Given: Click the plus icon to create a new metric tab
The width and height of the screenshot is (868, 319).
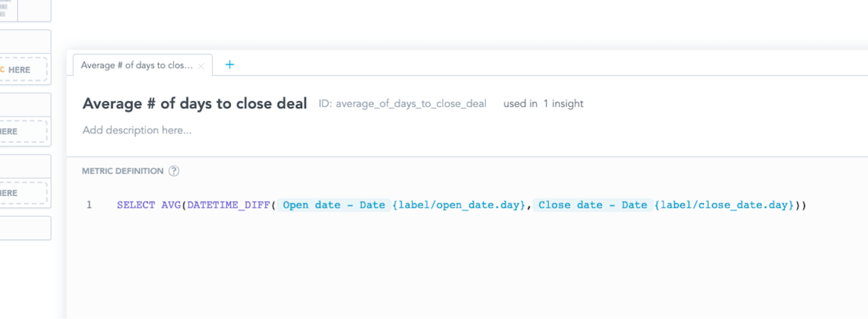Looking at the screenshot, I should pos(230,64).
